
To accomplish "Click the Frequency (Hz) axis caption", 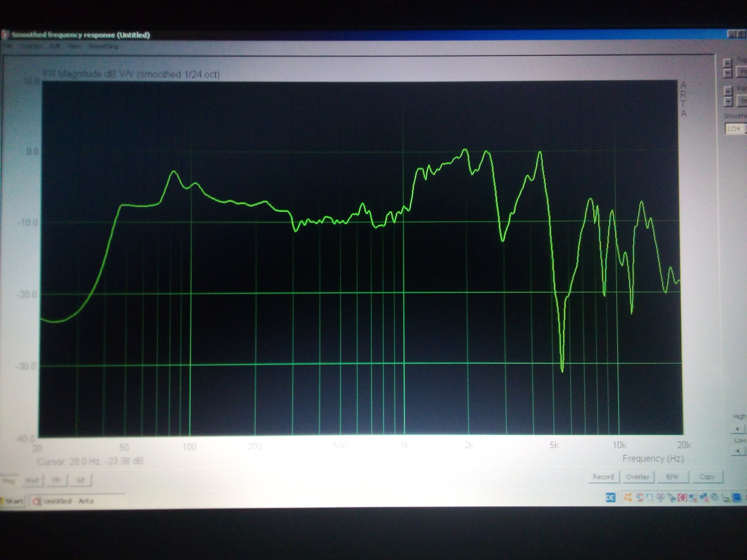I will [x=653, y=459].
